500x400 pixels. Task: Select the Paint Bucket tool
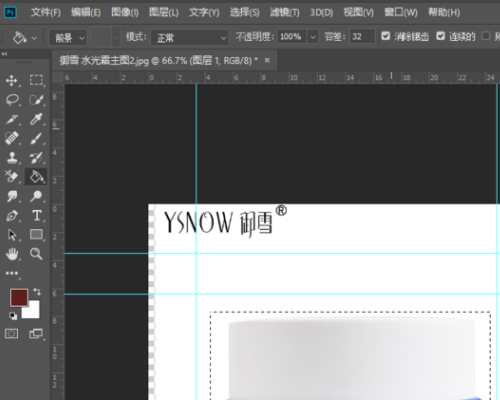[x=36, y=176]
